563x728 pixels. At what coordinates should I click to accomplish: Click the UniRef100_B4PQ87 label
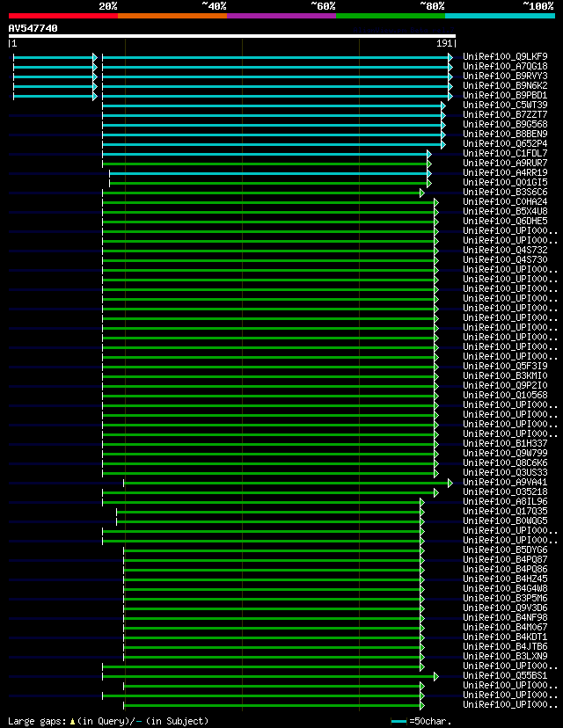pyautogui.click(x=505, y=559)
